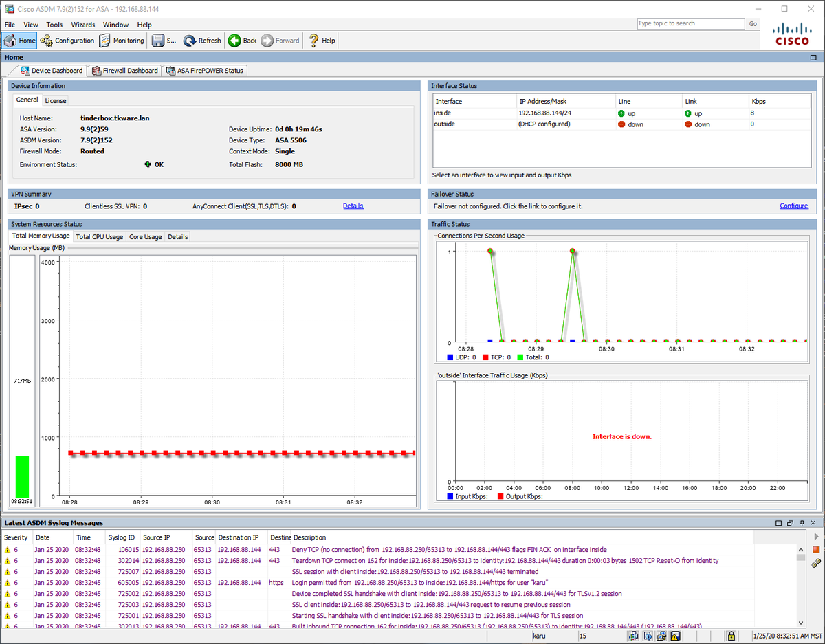The width and height of the screenshot is (825, 644).
Task: Refresh the ASDM data
Action: click(202, 41)
